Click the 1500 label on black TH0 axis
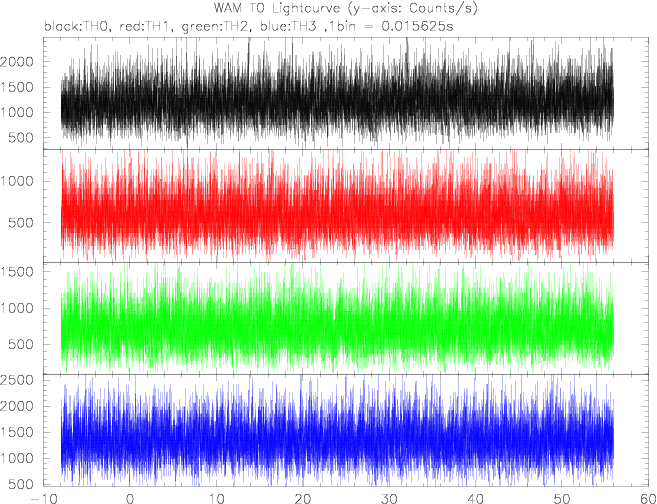 17,88
